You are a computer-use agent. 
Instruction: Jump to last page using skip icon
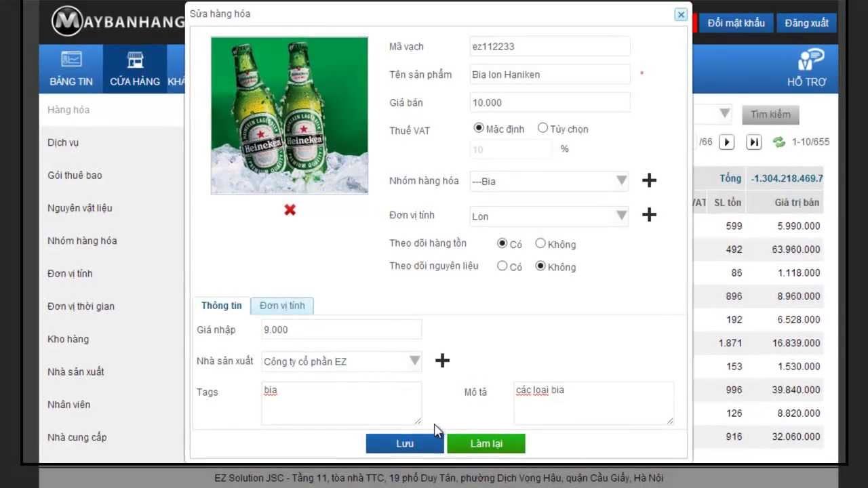(x=753, y=142)
